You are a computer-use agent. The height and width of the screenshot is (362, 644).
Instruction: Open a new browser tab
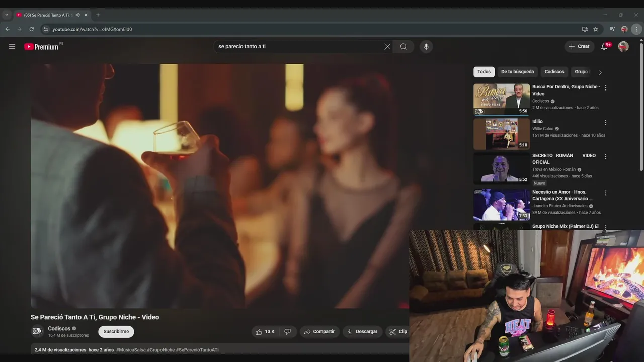tap(98, 15)
